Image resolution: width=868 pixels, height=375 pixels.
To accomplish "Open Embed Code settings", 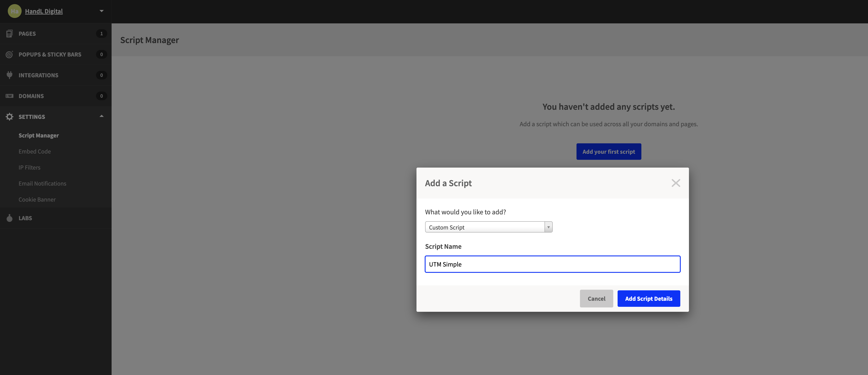I will click(x=35, y=151).
